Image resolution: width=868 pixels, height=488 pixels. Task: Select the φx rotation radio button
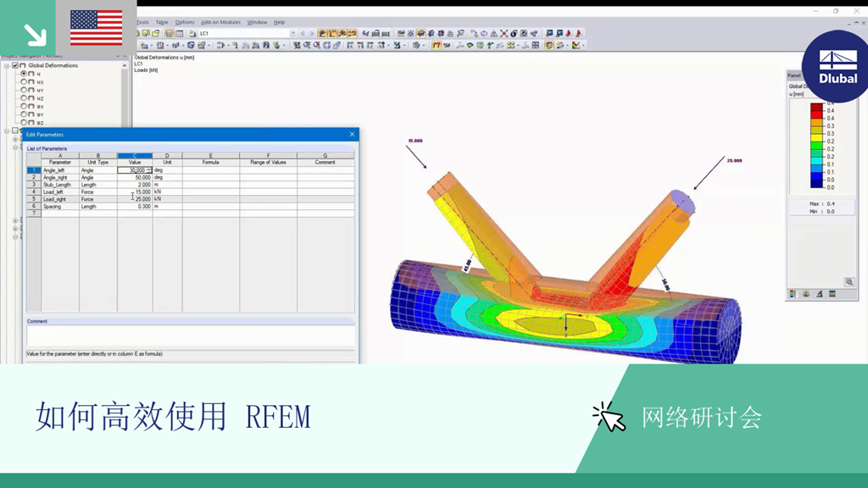point(23,106)
